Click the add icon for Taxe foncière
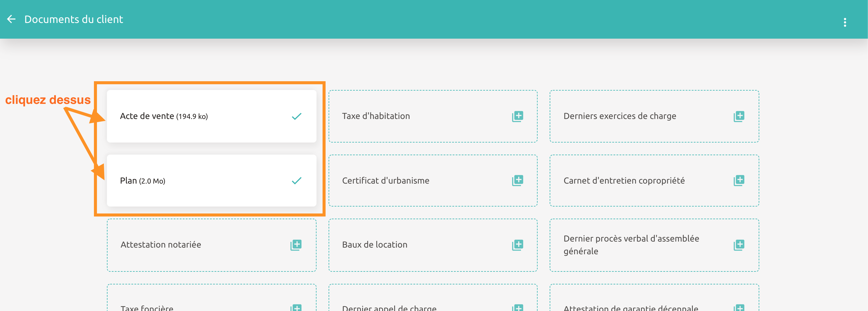Image resolution: width=868 pixels, height=311 pixels. click(x=296, y=308)
